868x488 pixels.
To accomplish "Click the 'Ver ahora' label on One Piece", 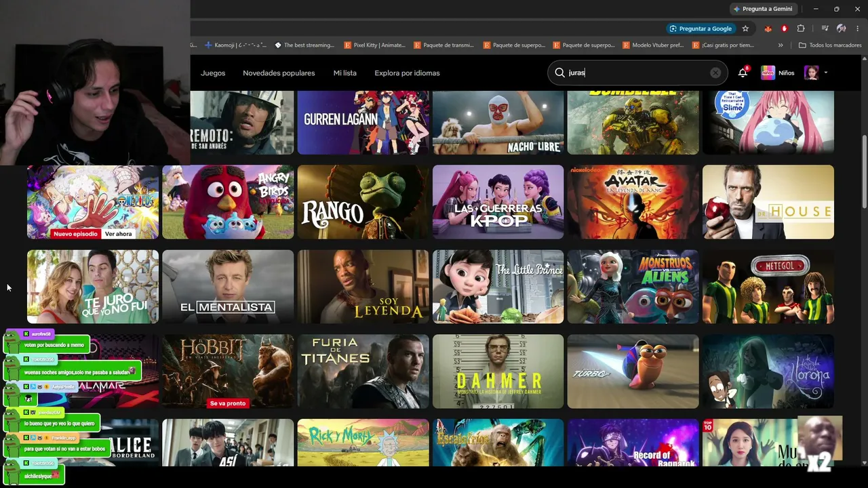I will point(118,234).
